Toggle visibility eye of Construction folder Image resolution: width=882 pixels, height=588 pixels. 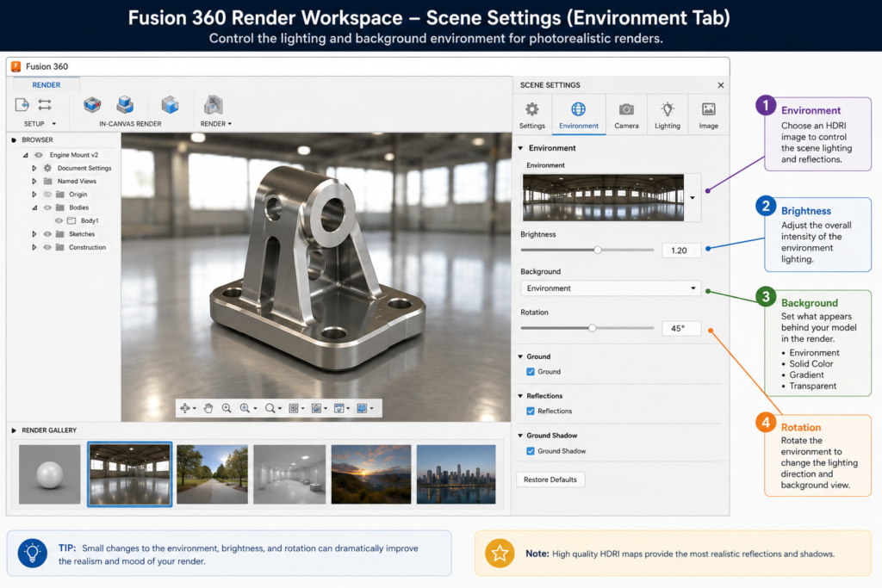(48, 247)
